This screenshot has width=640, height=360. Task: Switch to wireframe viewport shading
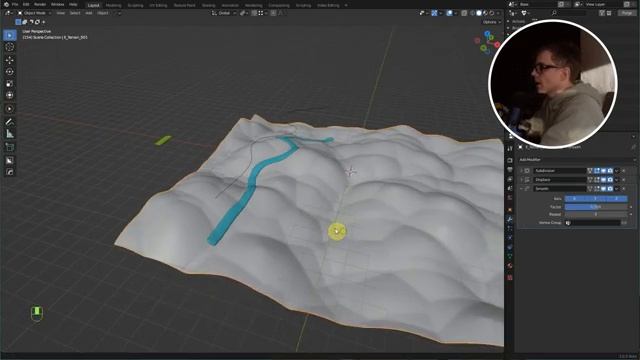473,13
